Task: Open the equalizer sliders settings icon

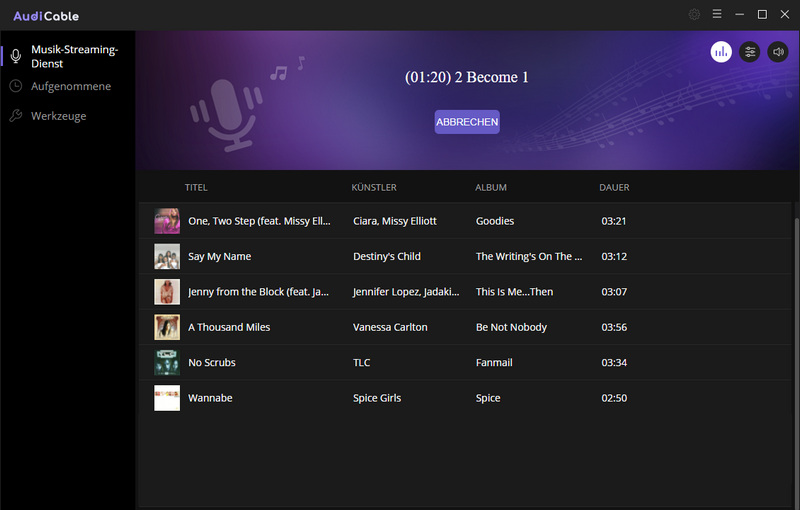Action: 749,52
